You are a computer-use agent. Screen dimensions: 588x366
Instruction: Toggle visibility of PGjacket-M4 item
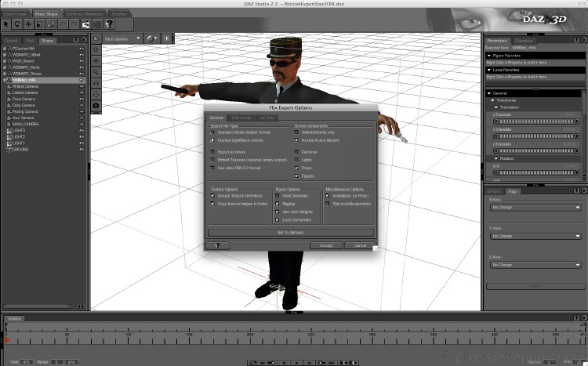pyautogui.click(x=82, y=49)
